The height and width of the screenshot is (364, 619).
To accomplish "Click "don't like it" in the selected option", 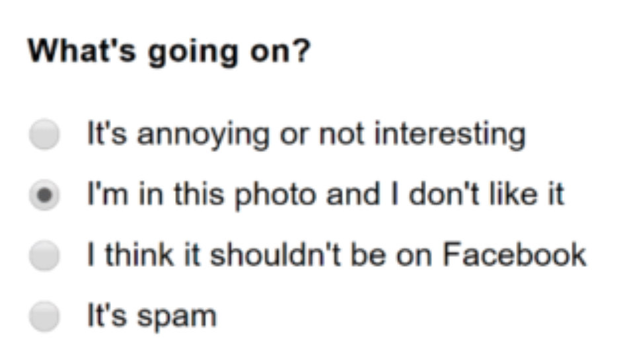I will (486, 194).
